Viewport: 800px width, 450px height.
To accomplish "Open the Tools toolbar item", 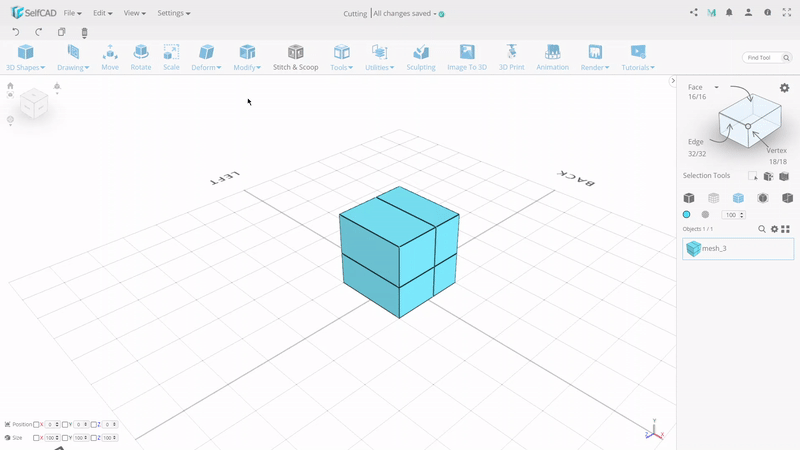I will (341, 57).
